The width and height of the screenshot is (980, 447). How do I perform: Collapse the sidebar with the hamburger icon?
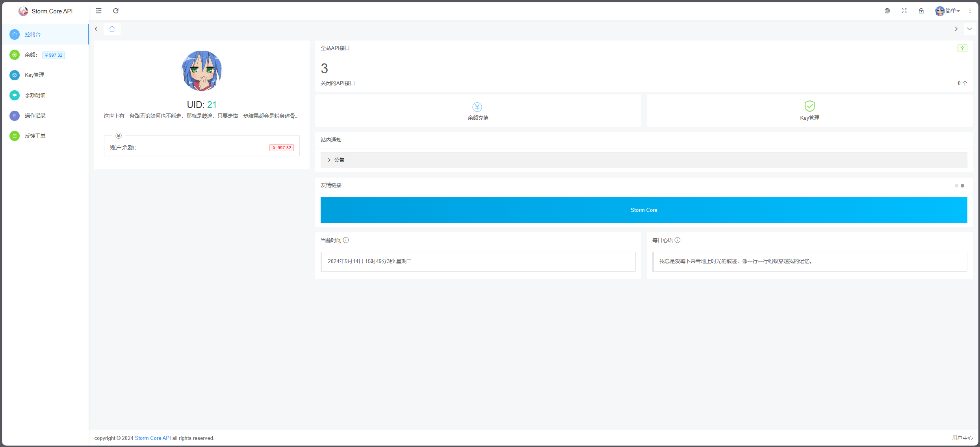98,11
